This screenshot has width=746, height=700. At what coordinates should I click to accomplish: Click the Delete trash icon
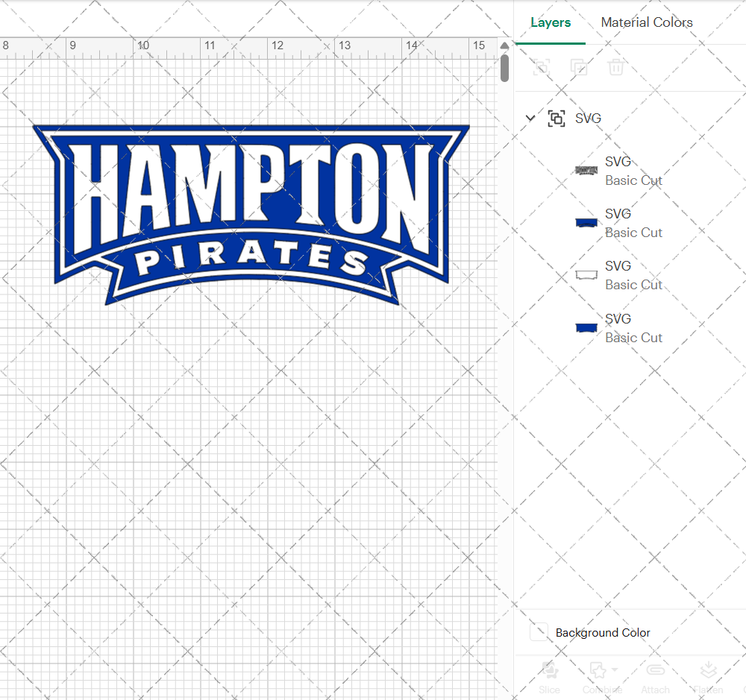(615, 67)
